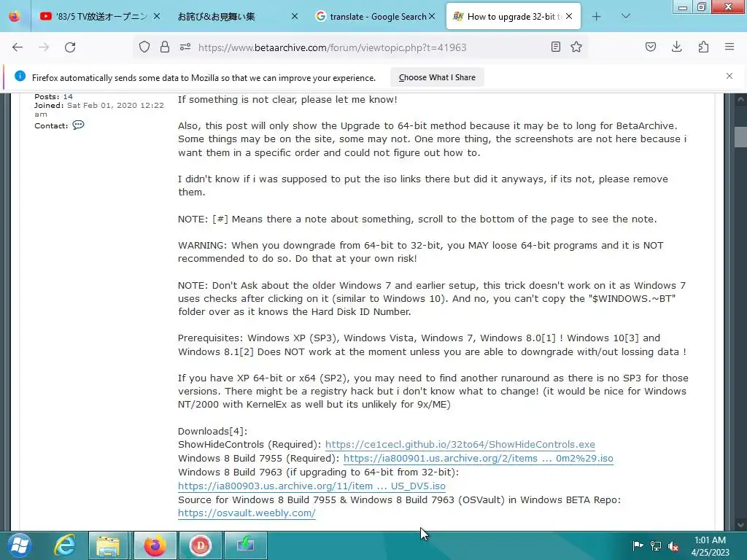Image resolution: width=747 pixels, height=560 pixels.
Task: Click the page scrollbar up arrow
Action: click(x=740, y=99)
